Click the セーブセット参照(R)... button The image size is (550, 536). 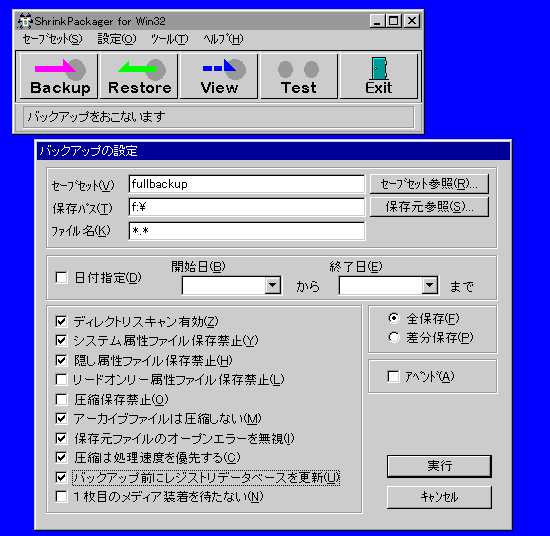click(x=429, y=184)
